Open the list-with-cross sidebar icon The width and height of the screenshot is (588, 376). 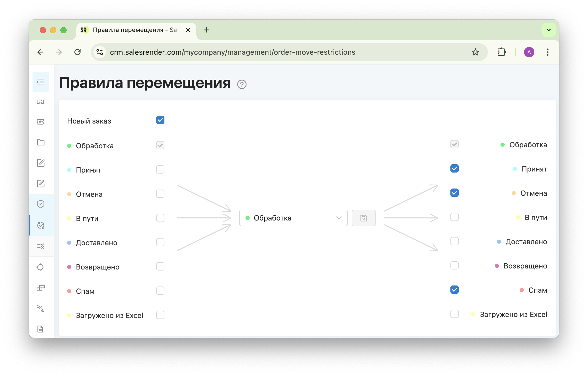click(x=41, y=246)
